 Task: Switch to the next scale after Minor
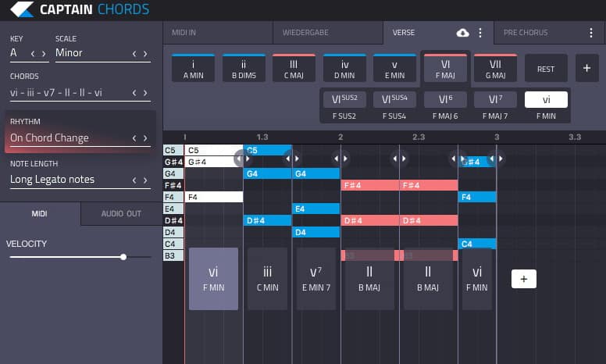145,53
